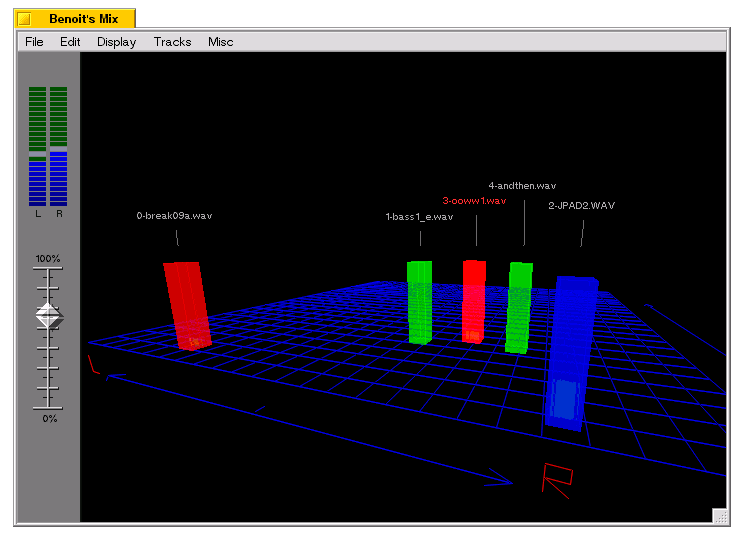Screen dimensions: 746x537
Task: Open the File menu
Action: pyautogui.click(x=34, y=42)
